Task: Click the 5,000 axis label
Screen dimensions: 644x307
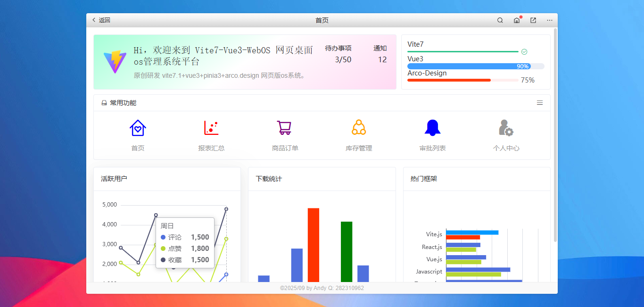Action: point(109,205)
